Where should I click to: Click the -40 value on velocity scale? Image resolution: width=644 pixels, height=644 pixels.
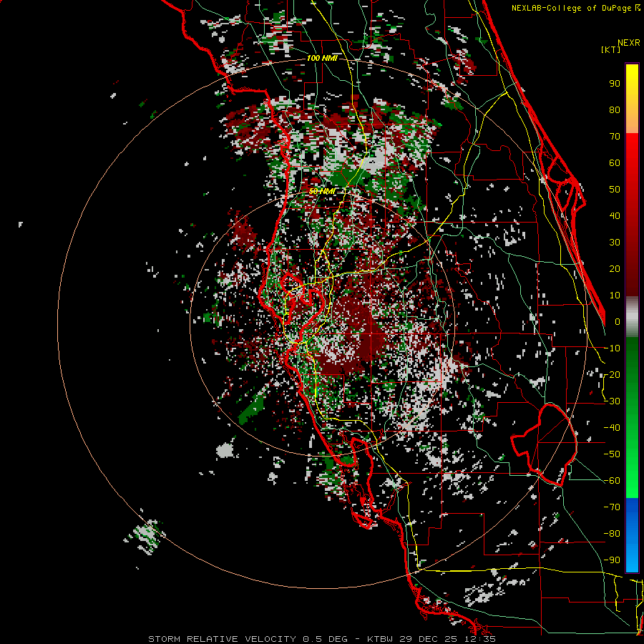pos(612,428)
